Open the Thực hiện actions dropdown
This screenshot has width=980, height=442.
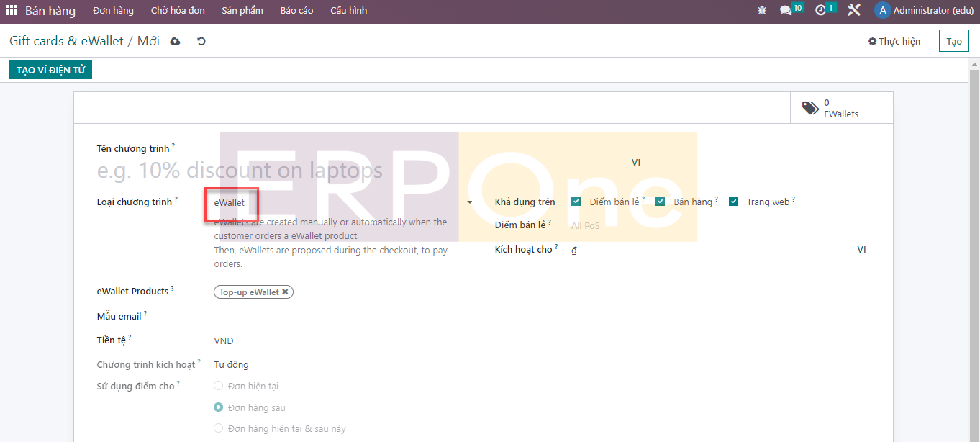894,42
